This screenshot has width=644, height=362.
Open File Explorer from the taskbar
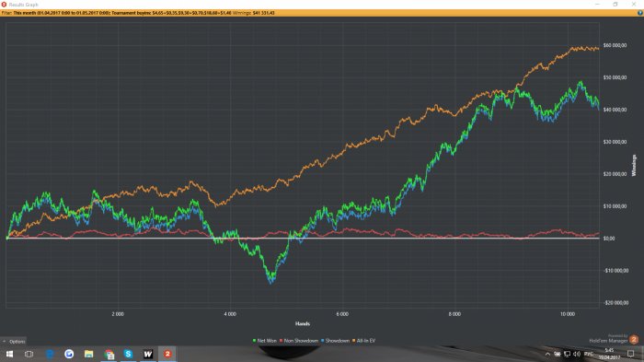pos(88,354)
